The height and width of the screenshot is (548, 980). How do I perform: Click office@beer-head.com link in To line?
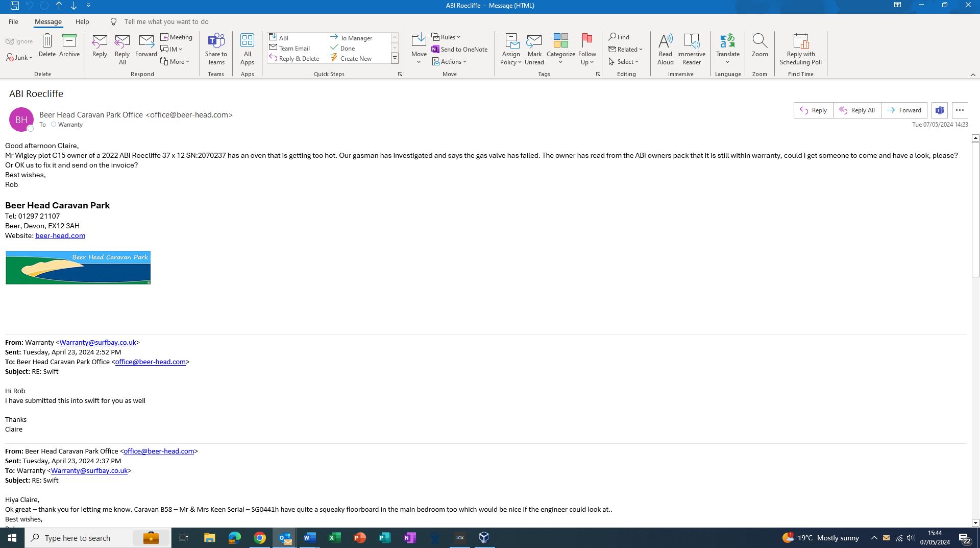coord(150,362)
